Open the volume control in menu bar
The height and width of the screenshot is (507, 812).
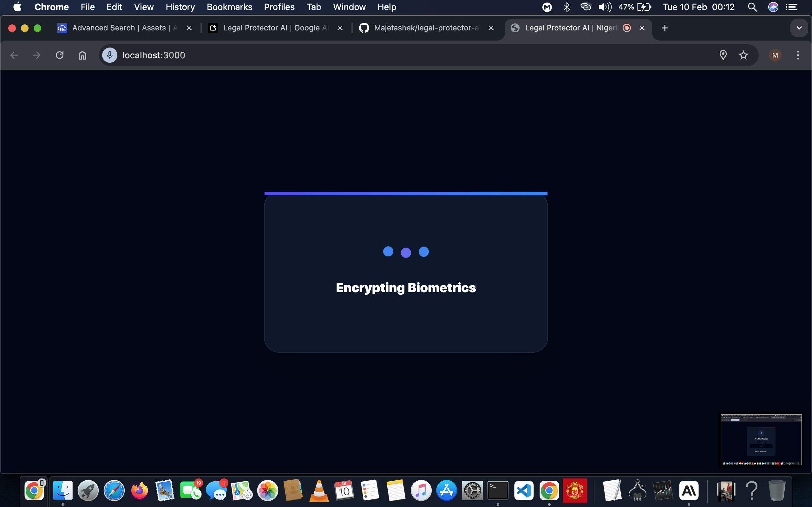tap(605, 7)
